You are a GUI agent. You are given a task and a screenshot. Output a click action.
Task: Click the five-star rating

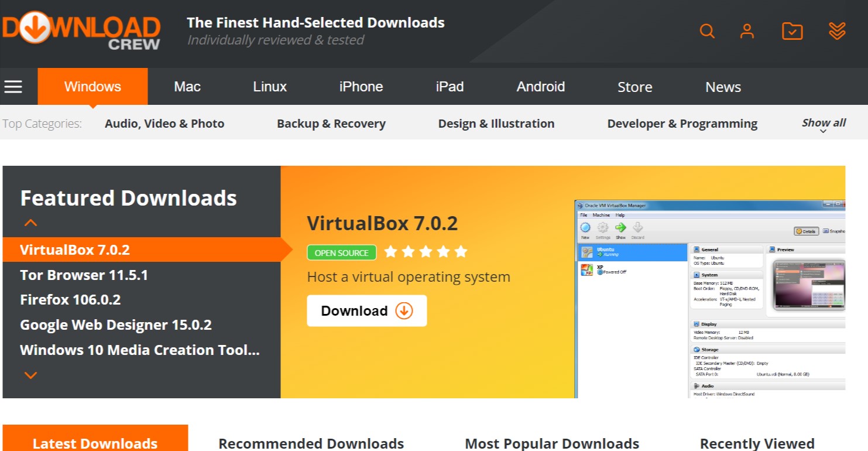[426, 252]
